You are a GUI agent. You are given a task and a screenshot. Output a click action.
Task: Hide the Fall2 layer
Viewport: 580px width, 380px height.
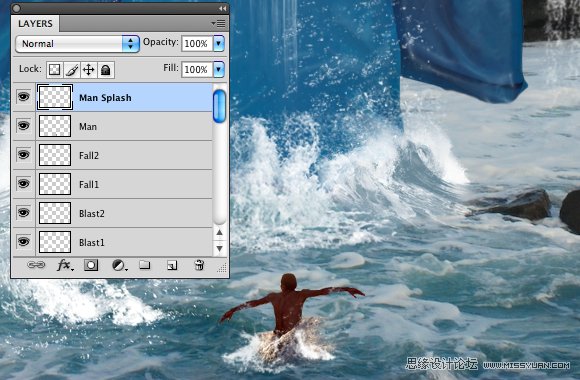click(23, 155)
